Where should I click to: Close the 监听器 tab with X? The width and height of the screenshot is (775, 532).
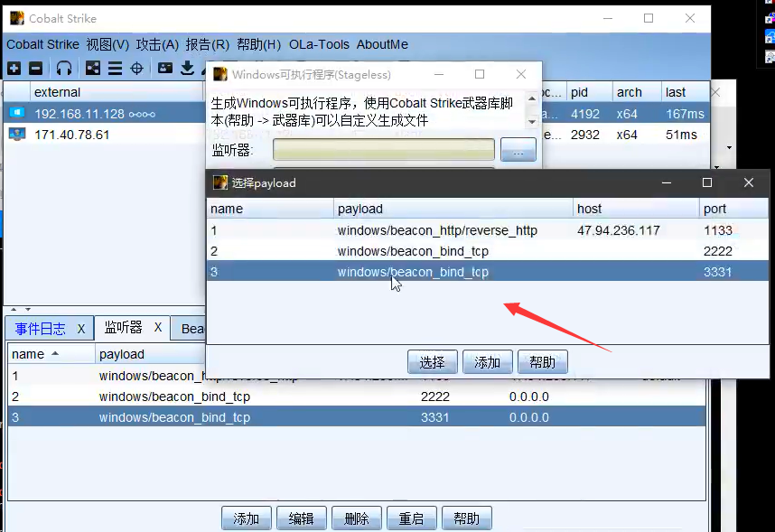pyautogui.click(x=156, y=328)
